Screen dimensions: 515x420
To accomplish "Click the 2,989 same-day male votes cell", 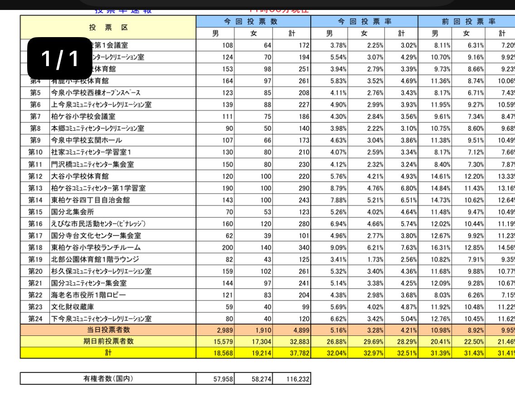I will (216, 330).
